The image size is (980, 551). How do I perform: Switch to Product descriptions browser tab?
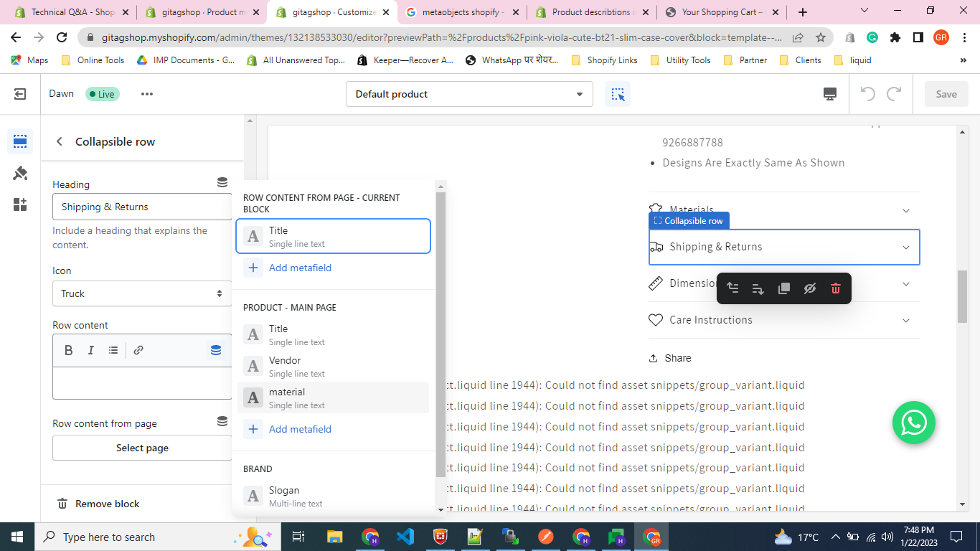[x=592, y=12]
